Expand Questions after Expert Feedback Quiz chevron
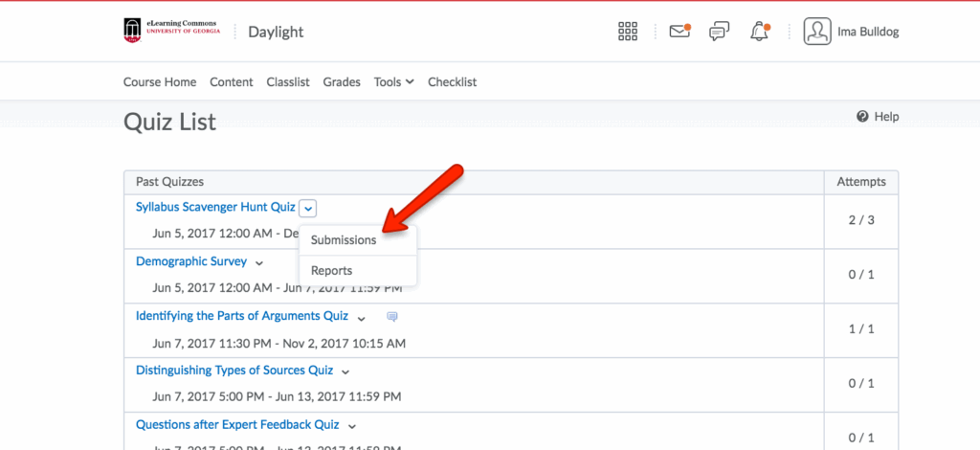980x450 pixels. point(351,426)
